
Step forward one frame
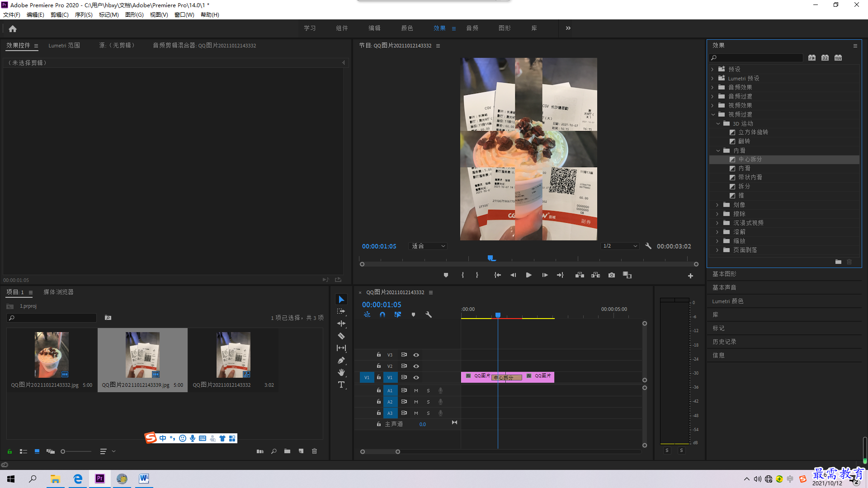click(545, 275)
